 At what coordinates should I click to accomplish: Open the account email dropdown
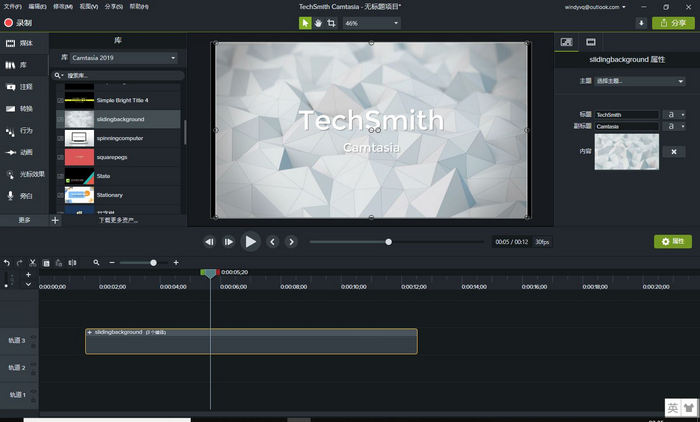[595, 7]
